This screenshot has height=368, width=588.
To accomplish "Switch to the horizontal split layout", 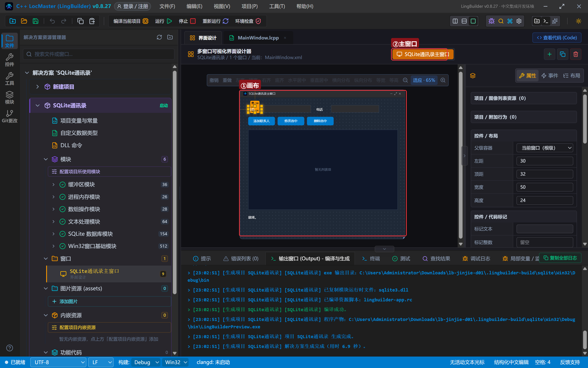I will pyautogui.click(x=464, y=21).
